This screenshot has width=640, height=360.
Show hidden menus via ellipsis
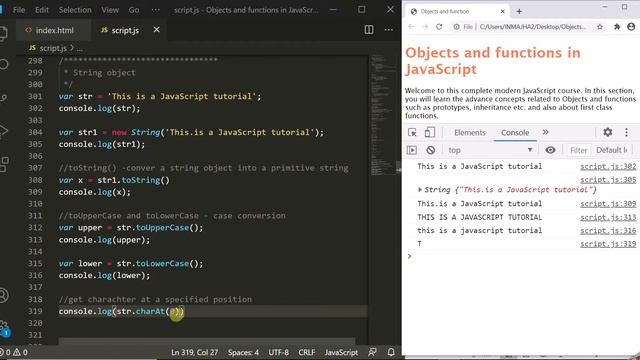pyautogui.click(x=156, y=10)
